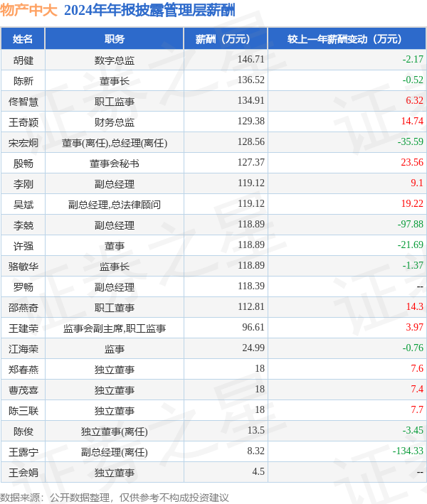
Task: Select the name 李兢
Action: [x=23, y=225]
